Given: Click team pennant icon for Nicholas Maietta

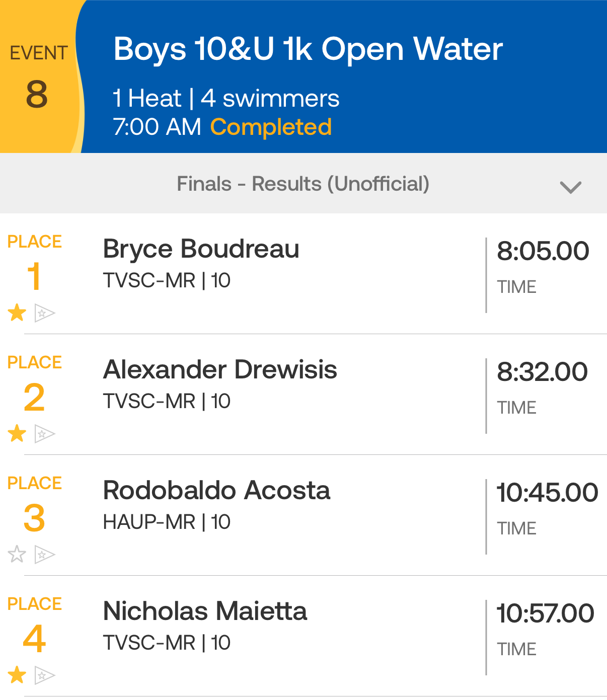Looking at the screenshot, I should point(44,675).
